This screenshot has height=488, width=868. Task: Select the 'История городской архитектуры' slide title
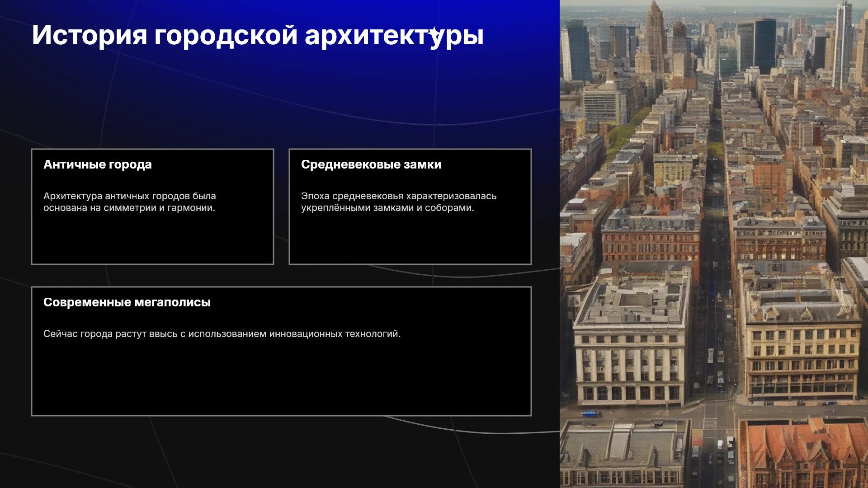point(258,35)
